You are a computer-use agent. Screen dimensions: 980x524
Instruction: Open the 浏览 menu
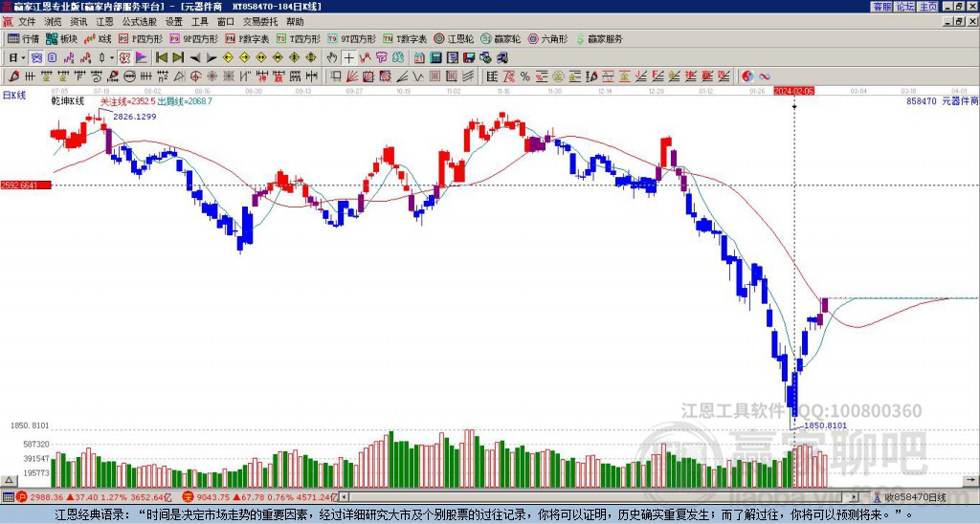53,22
